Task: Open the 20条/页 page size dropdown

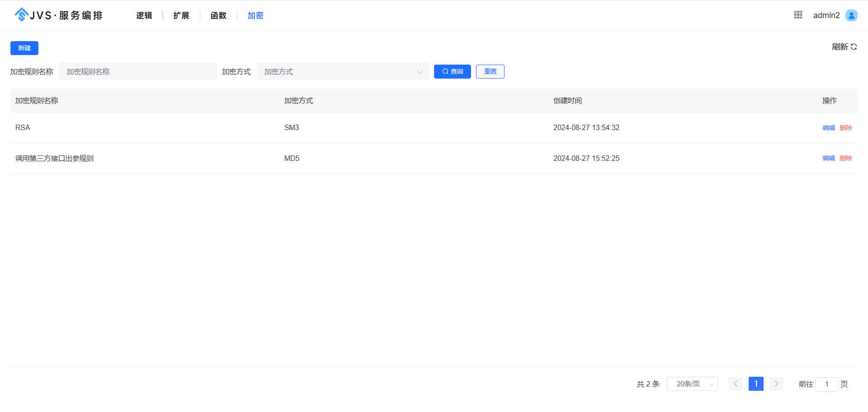Action: tap(693, 384)
